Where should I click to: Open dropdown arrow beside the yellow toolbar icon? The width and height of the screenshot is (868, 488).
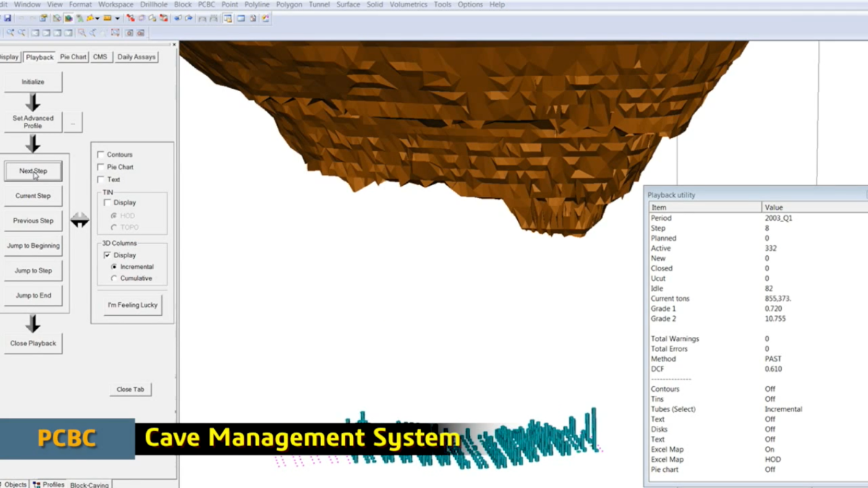click(x=98, y=18)
